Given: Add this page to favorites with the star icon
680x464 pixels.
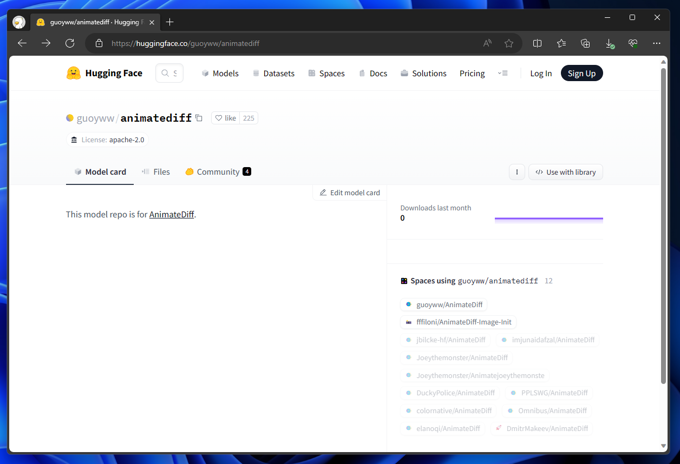Looking at the screenshot, I should tap(509, 43).
